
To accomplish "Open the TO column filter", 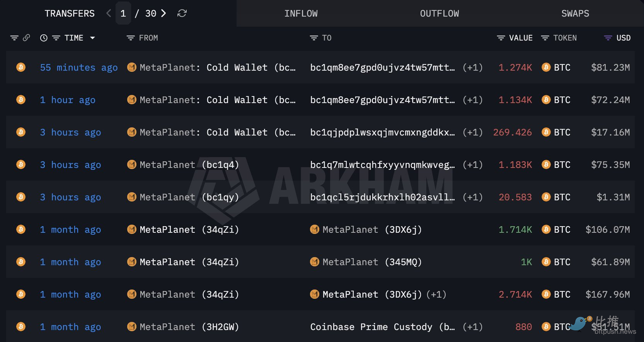I will [314, 38].
